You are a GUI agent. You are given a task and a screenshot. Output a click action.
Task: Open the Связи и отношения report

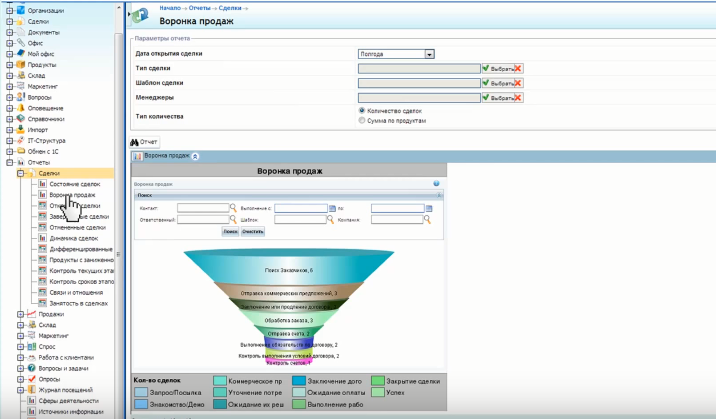(76, 292)
